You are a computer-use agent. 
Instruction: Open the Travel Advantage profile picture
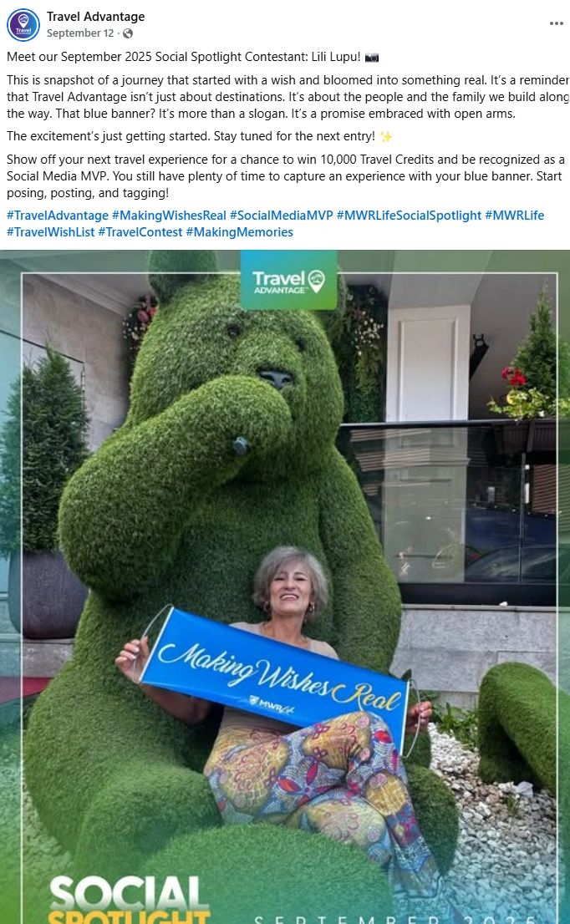pyautogui.click(x=23, y=25)
